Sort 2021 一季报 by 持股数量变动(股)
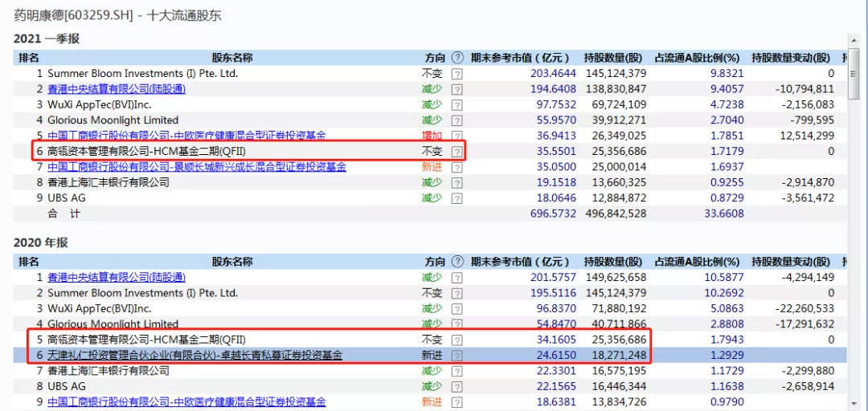Screen dimensions: 868x411 point(791,58)
